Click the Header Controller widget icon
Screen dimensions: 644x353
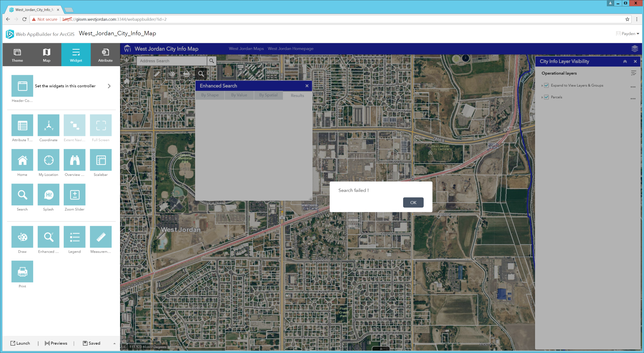click(22, 86)
